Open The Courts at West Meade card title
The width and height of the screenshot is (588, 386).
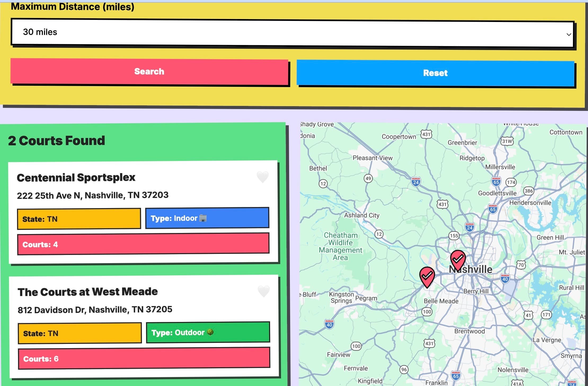(x=88, y=292)
